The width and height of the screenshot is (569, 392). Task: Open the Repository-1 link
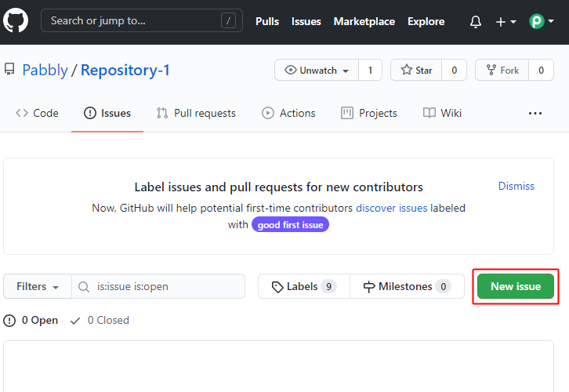pyautogui.click(x=125, y=70)
